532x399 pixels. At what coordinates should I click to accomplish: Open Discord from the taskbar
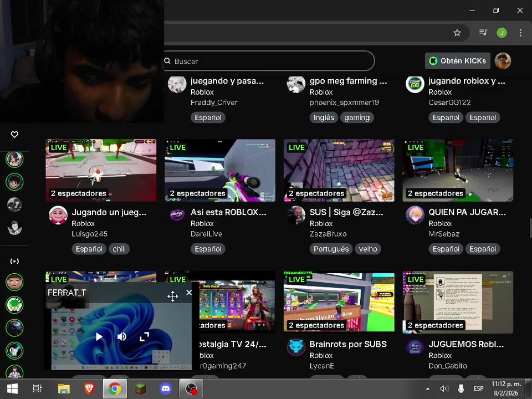point(166,388)
